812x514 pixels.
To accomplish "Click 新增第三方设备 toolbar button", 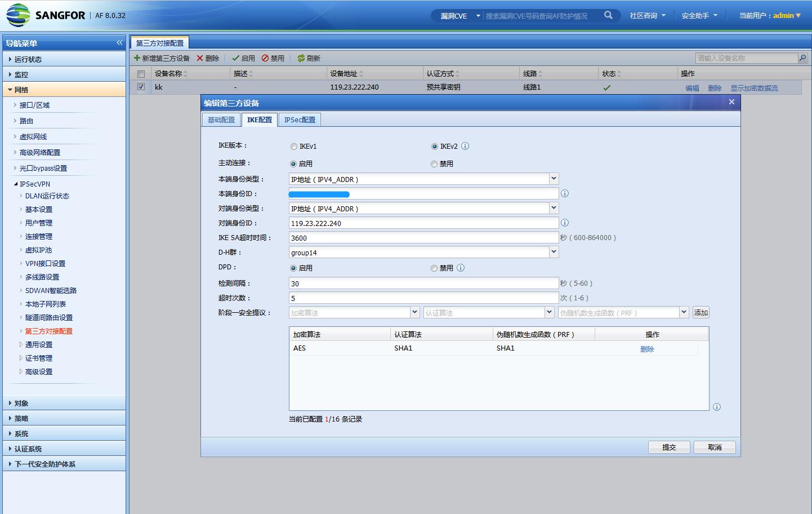I will pos(162,58).
